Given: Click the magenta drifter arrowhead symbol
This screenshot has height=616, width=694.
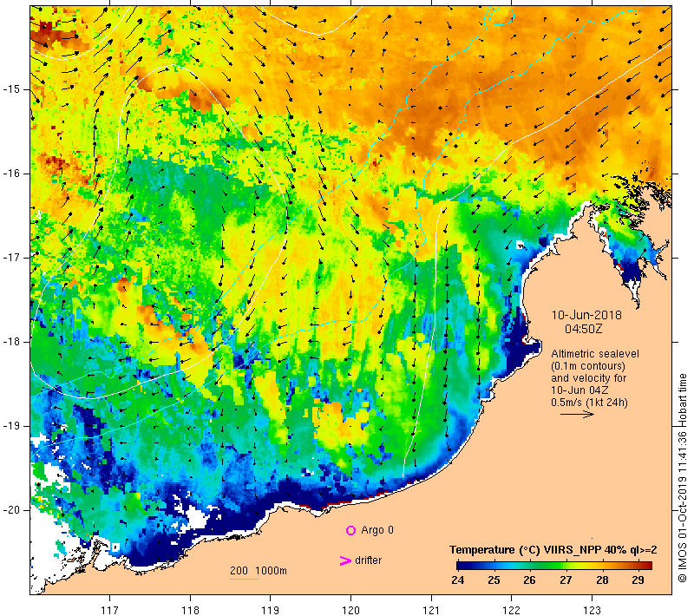Looking at the screenshot, I should (345, 560).
